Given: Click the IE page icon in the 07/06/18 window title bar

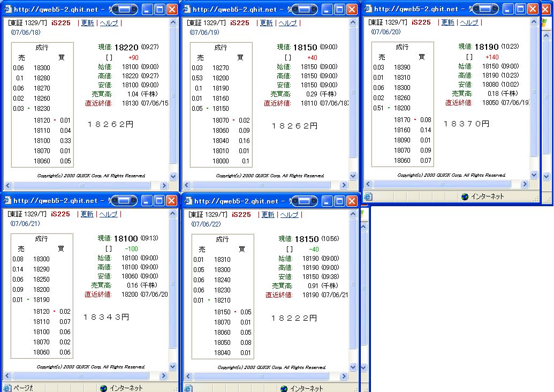Looking at the screenshot, I should coord(7,9).
